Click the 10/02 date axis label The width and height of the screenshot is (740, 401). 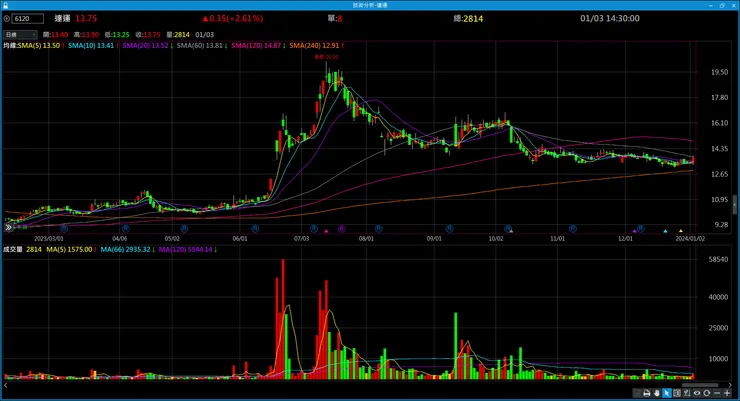click(496, 239)
